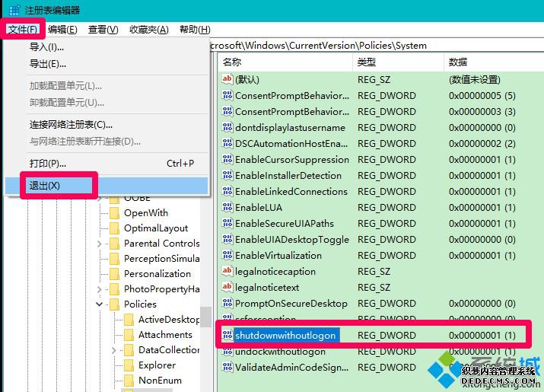The height and width of the screenshot is (392, 544).
Task: Click the Explorer folder icon
Action: point(129,365)
